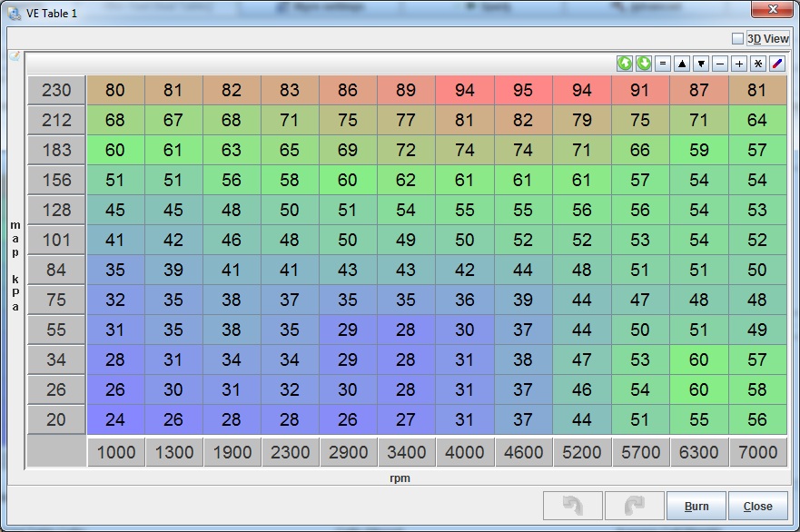Select cell 47 at 75 kPa, 5700 rpm
Screen dimensions: 800x532
tap(640, 300)
